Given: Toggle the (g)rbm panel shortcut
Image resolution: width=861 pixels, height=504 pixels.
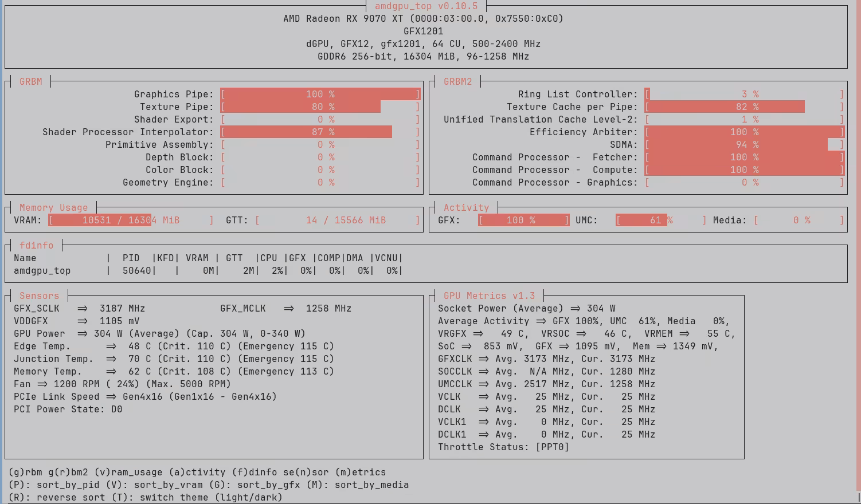Looking at the screenshot, I should [x=25, y=472].
